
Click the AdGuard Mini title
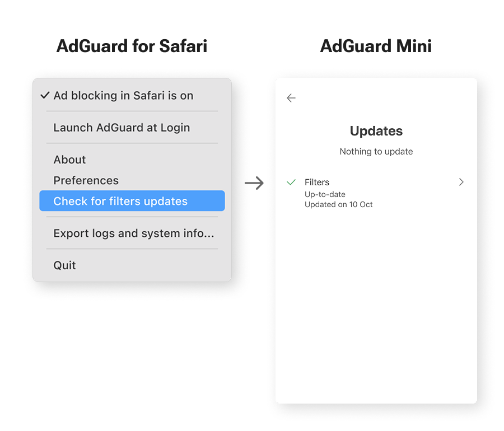(376, 46)
